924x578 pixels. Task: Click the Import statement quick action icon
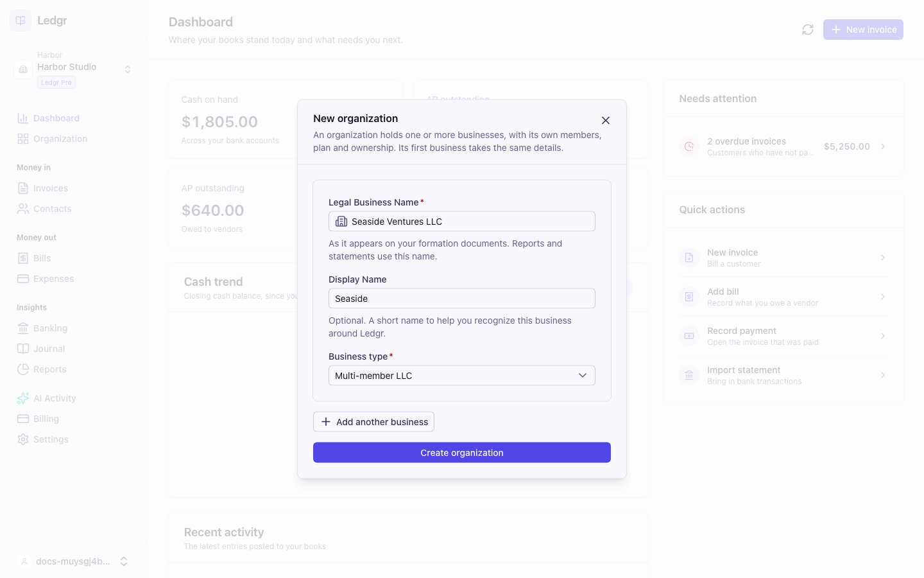[x=689, y=375]
